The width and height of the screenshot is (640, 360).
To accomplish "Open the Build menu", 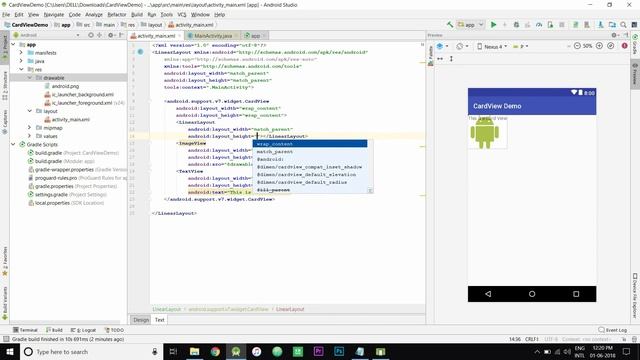I will [137, 14].
